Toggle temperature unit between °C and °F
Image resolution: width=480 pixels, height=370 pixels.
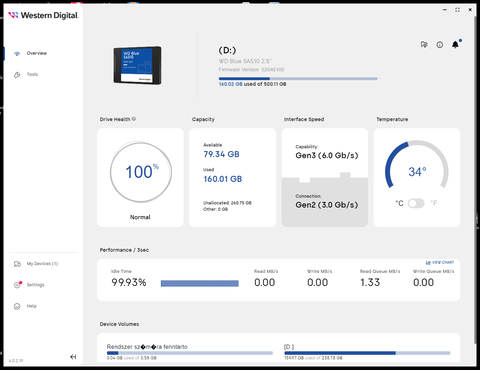[x=416, y=203]
